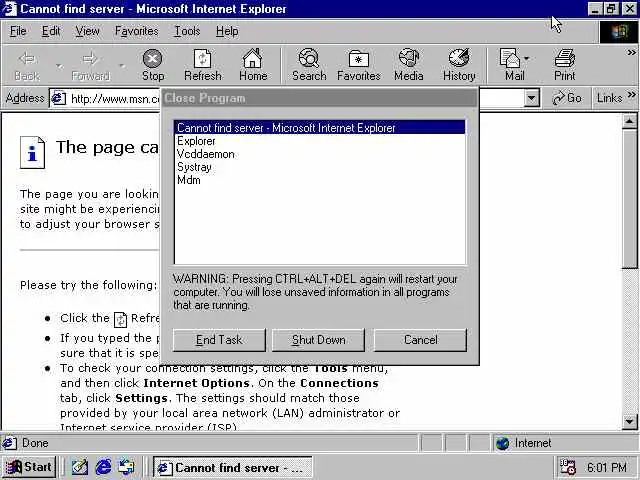Image resolution: width=640 pixels, height=480 pixels.
Task: Click End Task in Close Program
Action: coord(219,340)
